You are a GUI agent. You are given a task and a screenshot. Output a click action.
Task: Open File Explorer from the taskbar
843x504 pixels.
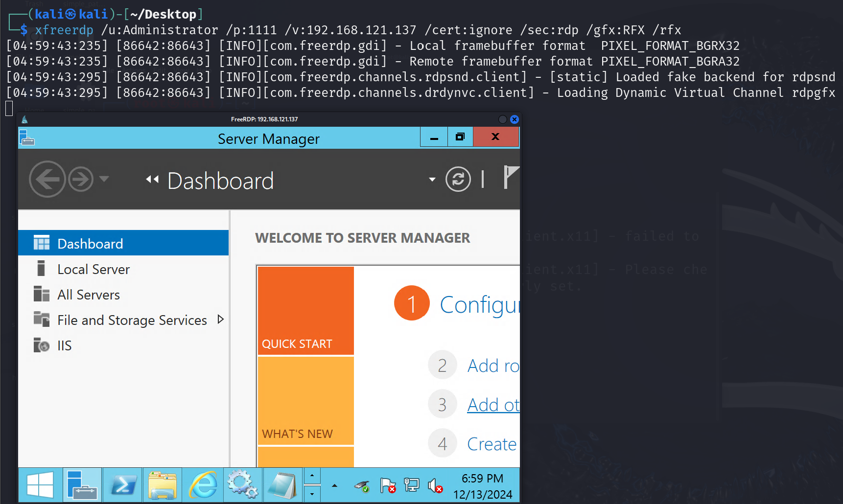tap(163, 485)
